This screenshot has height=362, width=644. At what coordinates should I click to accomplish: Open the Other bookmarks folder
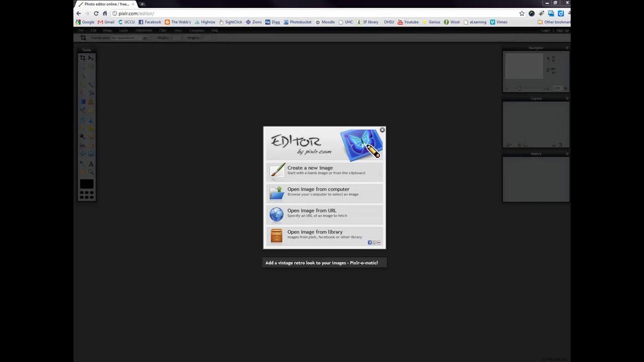553,22
